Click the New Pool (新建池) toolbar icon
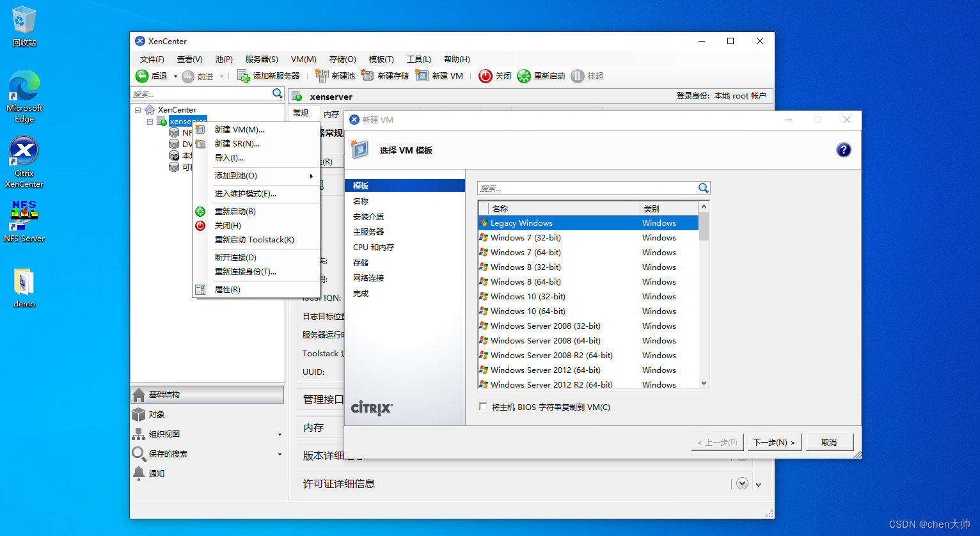The image size is (980, 536). tap(322, 75)
